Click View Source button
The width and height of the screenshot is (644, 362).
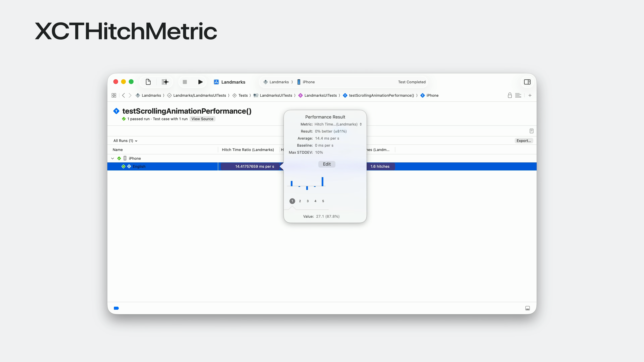[202, 119]
